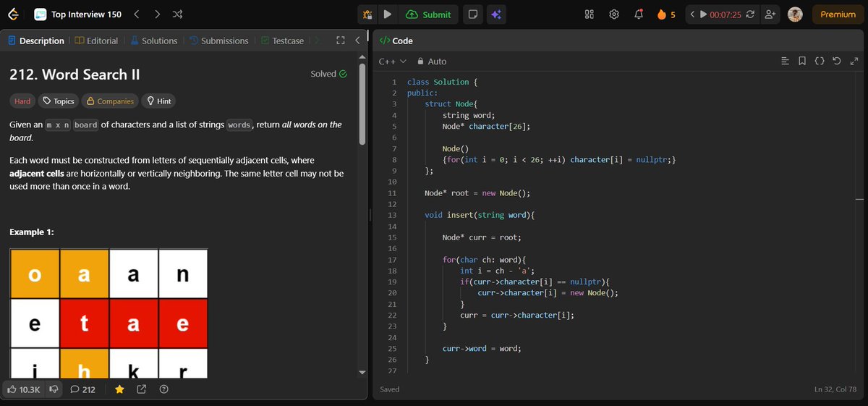This screenshot has height=406, width=868.
Task: Click the Premium button
Action: coord(838,14)
